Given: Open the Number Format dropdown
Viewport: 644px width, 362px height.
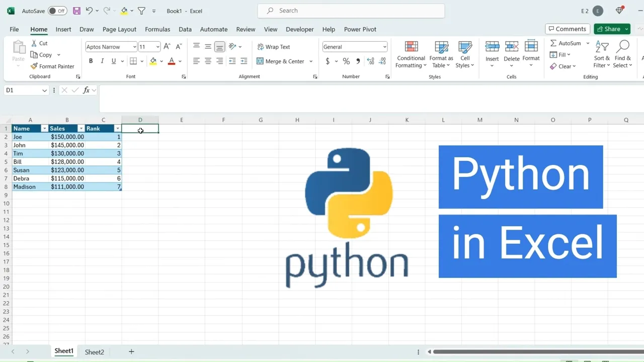Looking at the screenshot, I should coord(384,47).
